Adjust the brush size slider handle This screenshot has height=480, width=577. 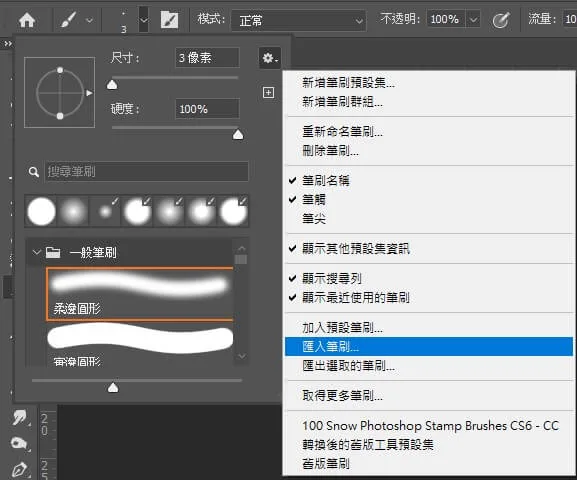tap(112, 85)
